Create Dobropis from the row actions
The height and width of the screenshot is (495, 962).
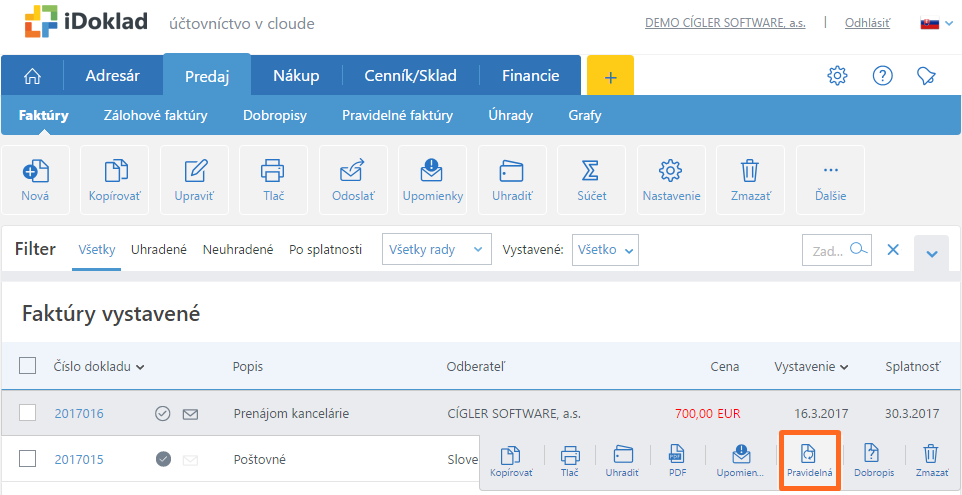tap(873, 460)
